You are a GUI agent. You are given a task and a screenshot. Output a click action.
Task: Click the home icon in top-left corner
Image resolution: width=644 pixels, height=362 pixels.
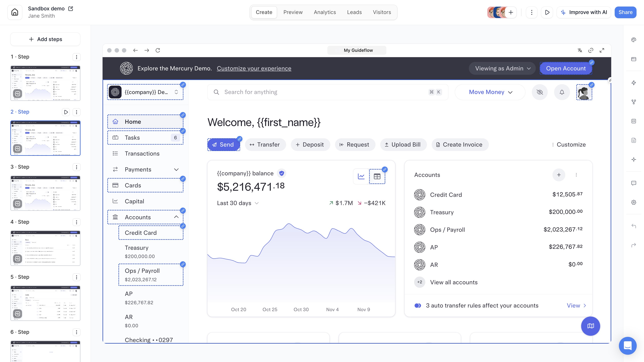15,12
